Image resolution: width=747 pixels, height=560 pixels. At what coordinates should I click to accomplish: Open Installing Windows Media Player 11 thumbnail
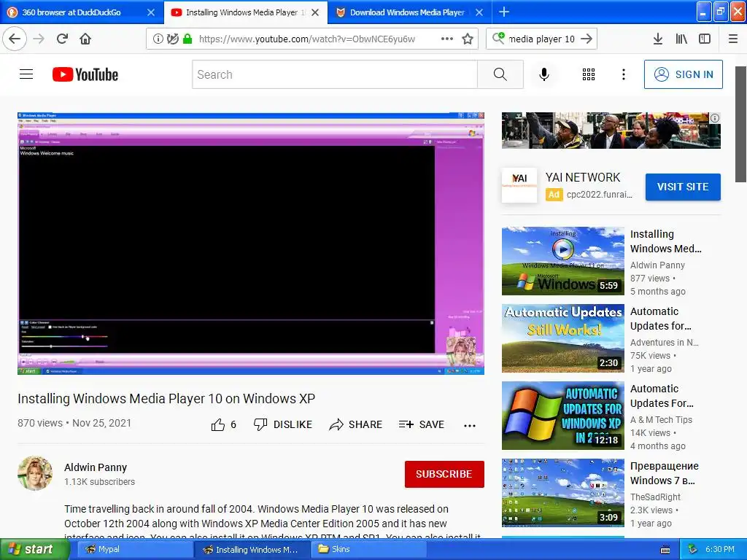pyautogui.click(x=562, y=261)
